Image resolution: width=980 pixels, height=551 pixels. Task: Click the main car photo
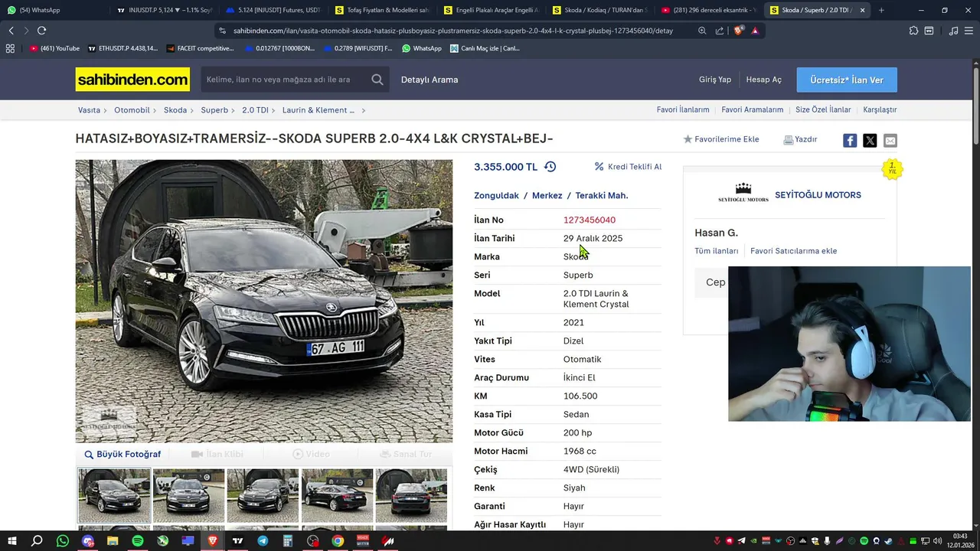point(264,301)
